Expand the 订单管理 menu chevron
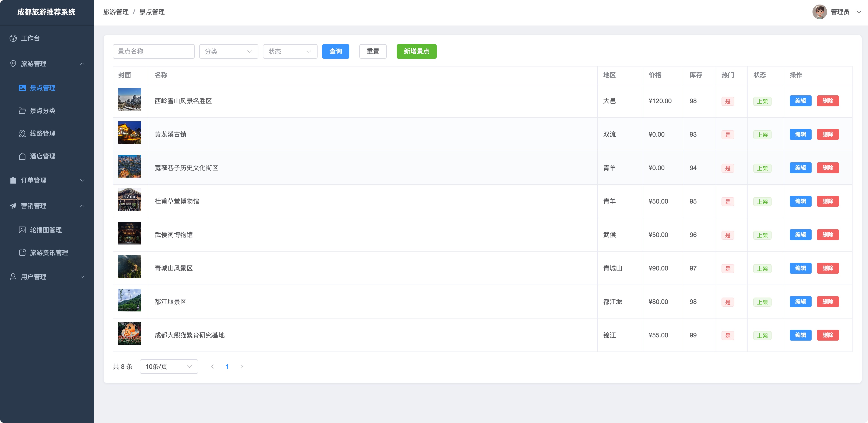The image size is (868, 423). pyautogui.click(x=82, y=180)
